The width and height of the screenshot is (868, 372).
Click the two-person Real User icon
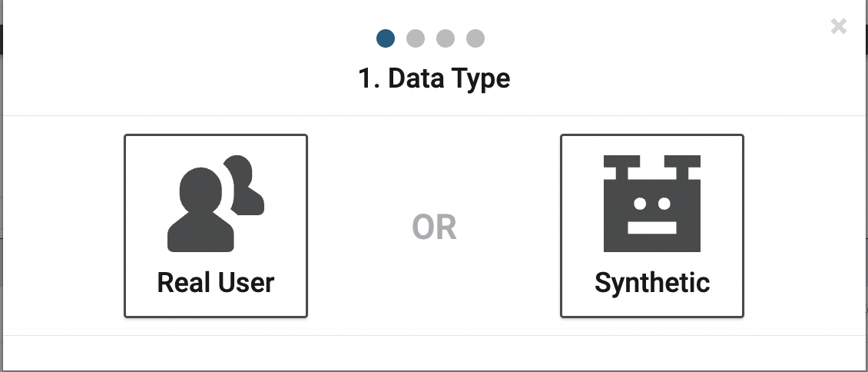pyautogui.click(x=216, y=204)
